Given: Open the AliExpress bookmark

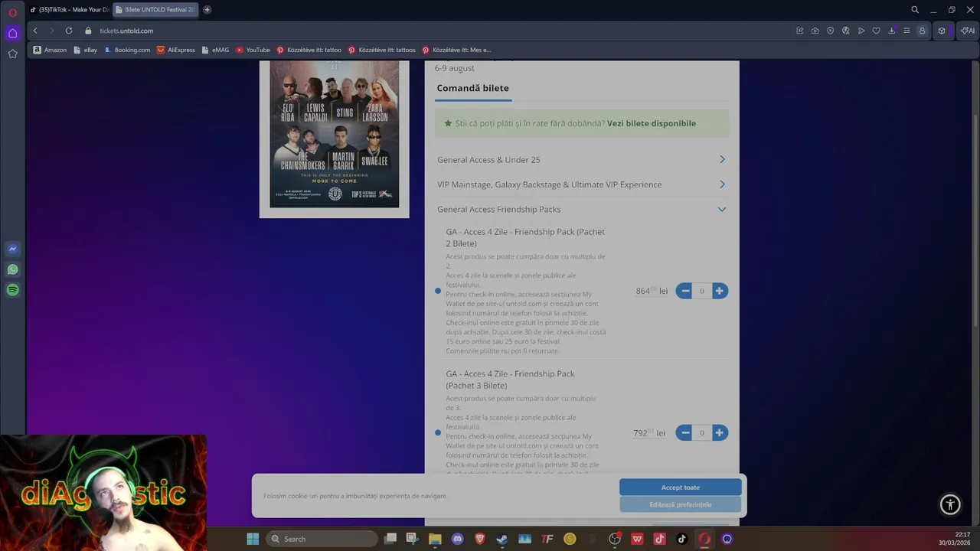Looking at the screenshot, I should (x=176, y=50).
